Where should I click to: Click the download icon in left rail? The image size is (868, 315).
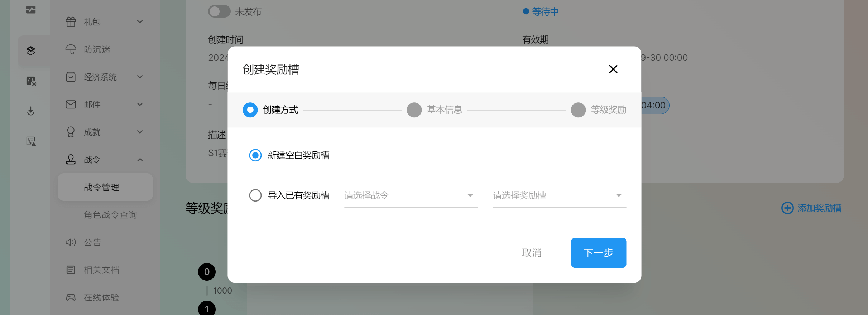pyautogui.click(x=31, y=111)
